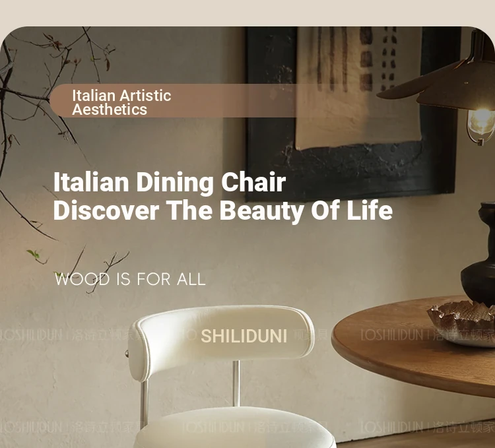
Task: Click the SHILIDUNI brand label on chair
Action: [x=244, y=336]
